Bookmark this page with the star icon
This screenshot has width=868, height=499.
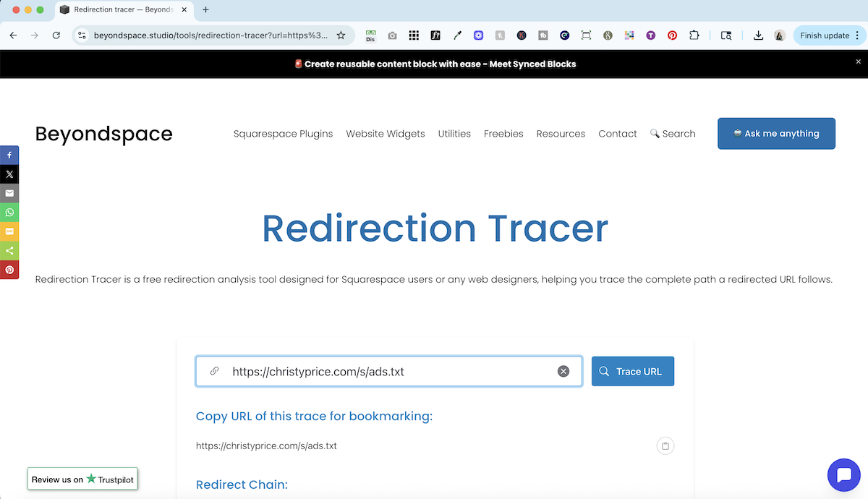tap(341, 35)
